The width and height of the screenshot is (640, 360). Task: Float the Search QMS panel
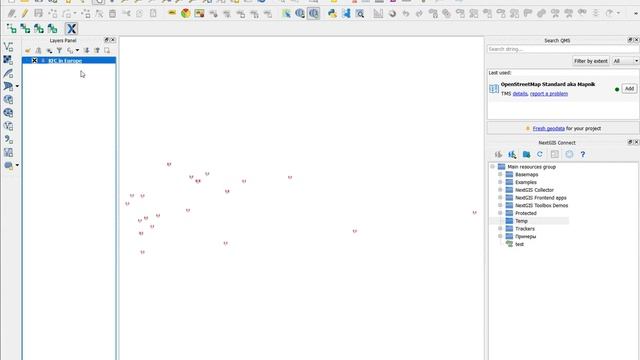(x=630, y=40)
